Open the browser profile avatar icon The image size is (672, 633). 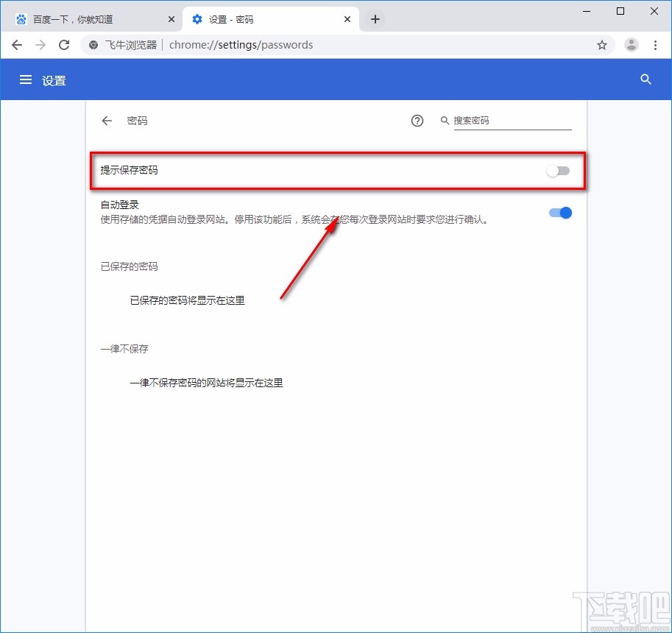point(632,45)
